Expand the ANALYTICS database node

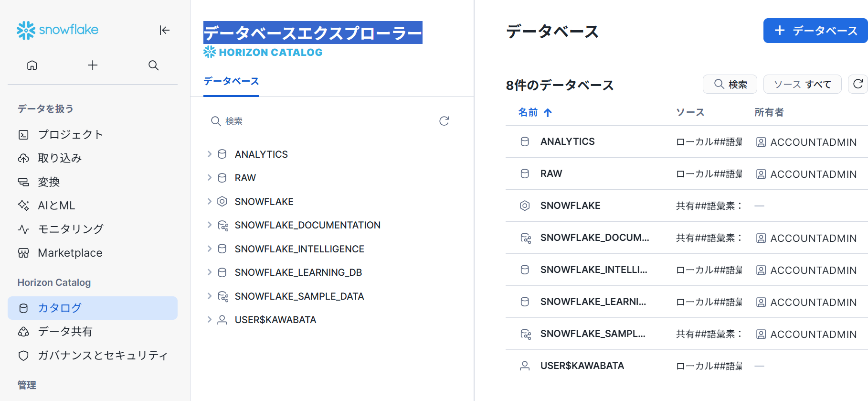click(209, 154)
